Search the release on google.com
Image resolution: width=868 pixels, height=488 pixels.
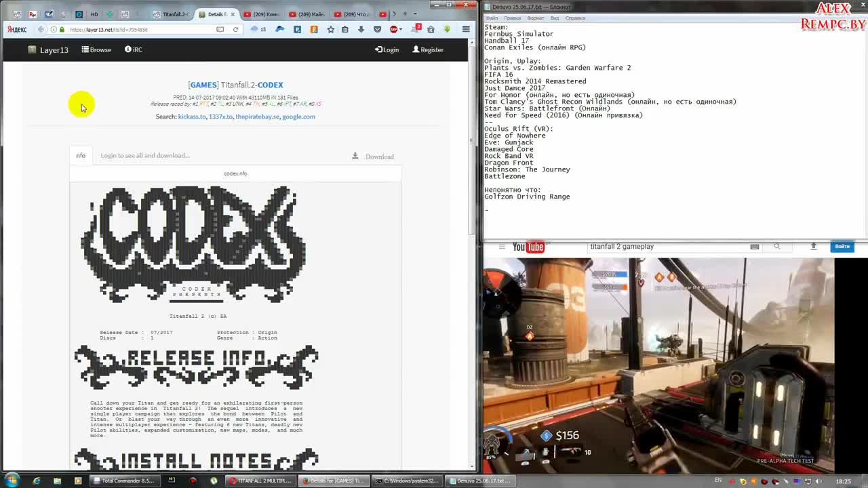point(298,117)
